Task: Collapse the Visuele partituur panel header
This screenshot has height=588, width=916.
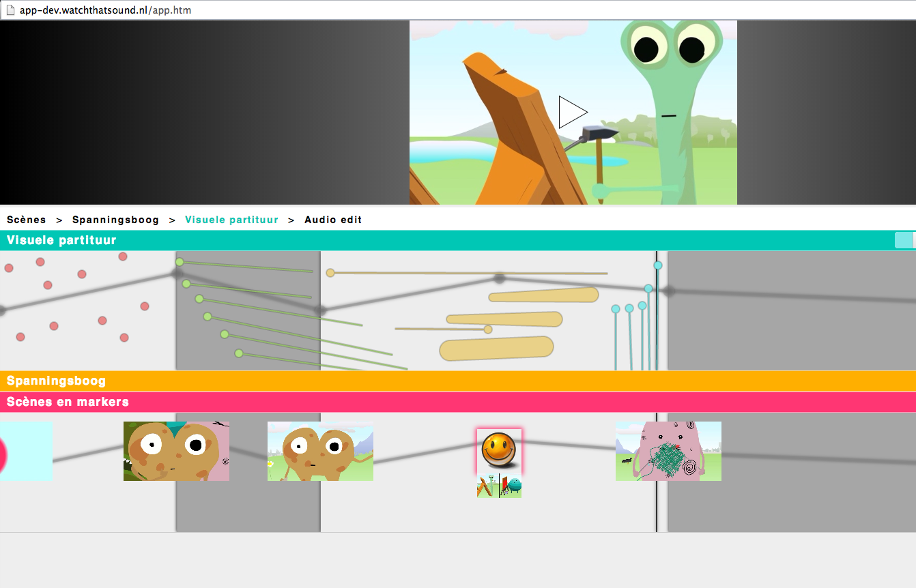Action: (61, 240)
